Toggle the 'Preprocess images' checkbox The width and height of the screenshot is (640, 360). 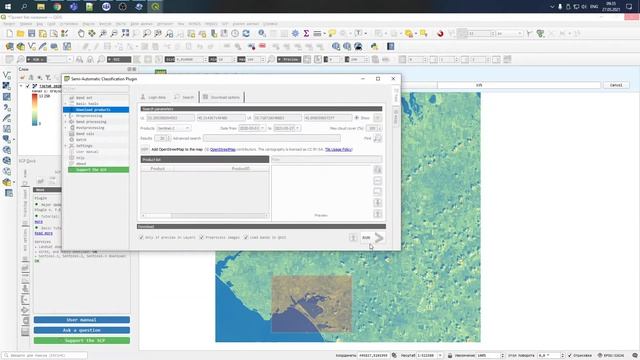pos(202,237)
